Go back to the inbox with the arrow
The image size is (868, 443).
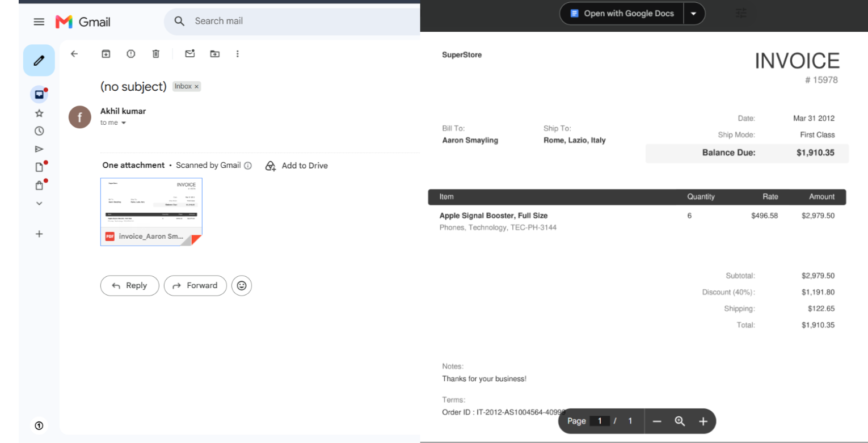[x=74, y=54]
